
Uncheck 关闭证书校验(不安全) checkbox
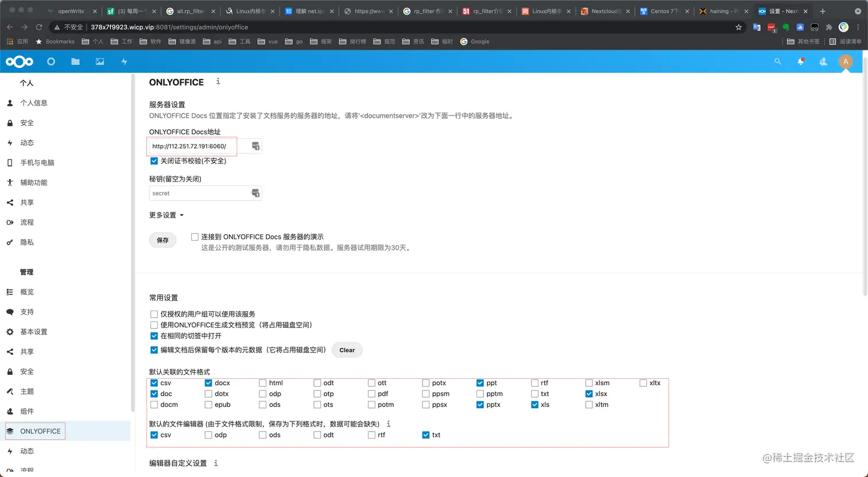point(154,161)
